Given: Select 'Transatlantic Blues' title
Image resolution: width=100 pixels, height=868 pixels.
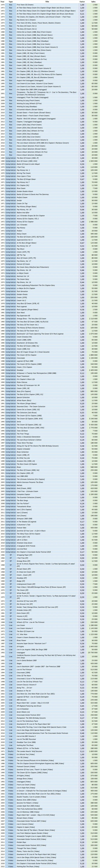Looking at the screenshot, I should [24, 506].
